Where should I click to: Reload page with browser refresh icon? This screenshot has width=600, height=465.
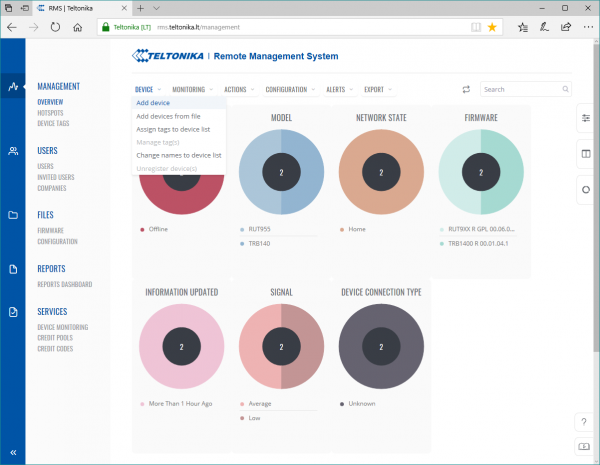(x=55, y=27)
